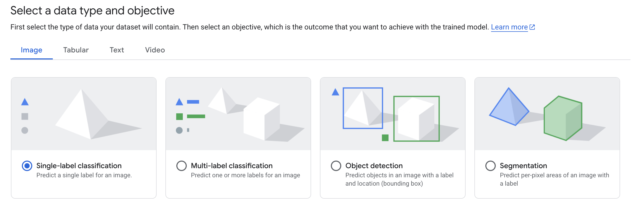Switch to the Text tab

pos(117,50)
